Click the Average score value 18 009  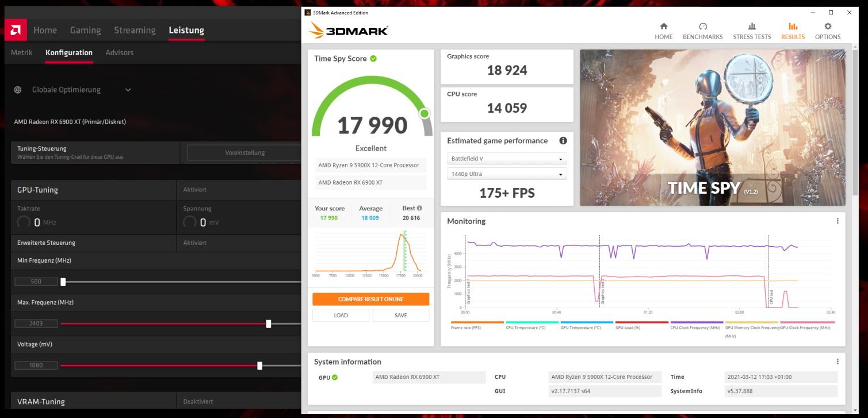tap(370, 218)
